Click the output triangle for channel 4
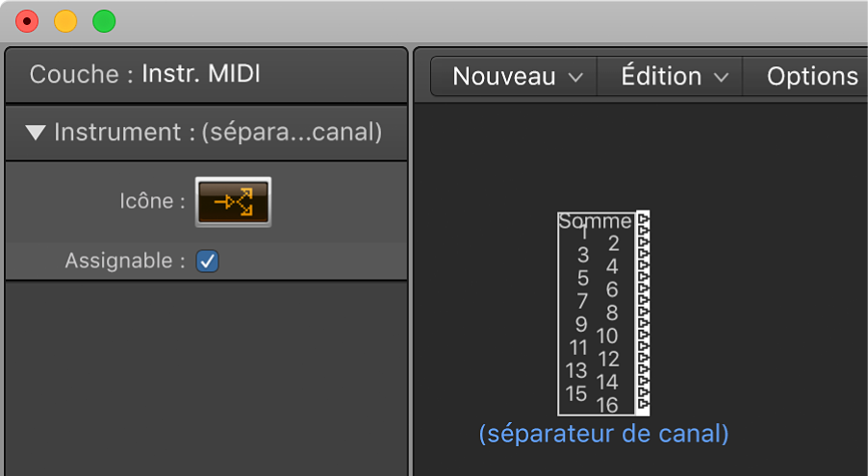The width and height of the screenshot is (868, 476). pyautogui.click(x=643, y=265)
